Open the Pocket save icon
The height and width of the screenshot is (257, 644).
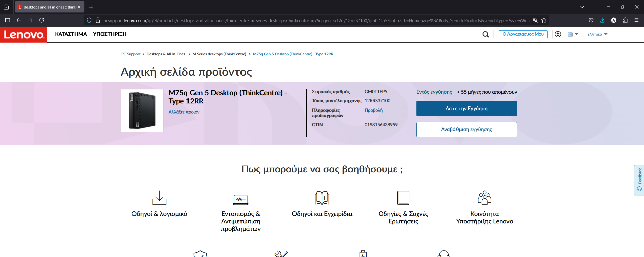pyautogui.click(x=591, y=20)
